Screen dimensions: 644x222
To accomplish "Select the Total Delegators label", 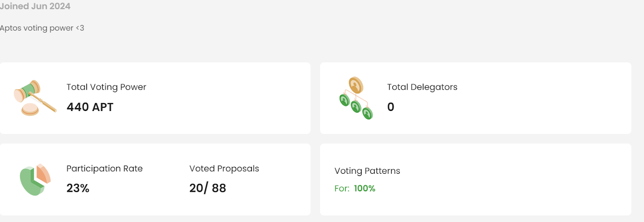I will pyautogui.click(x=422, y=87).
